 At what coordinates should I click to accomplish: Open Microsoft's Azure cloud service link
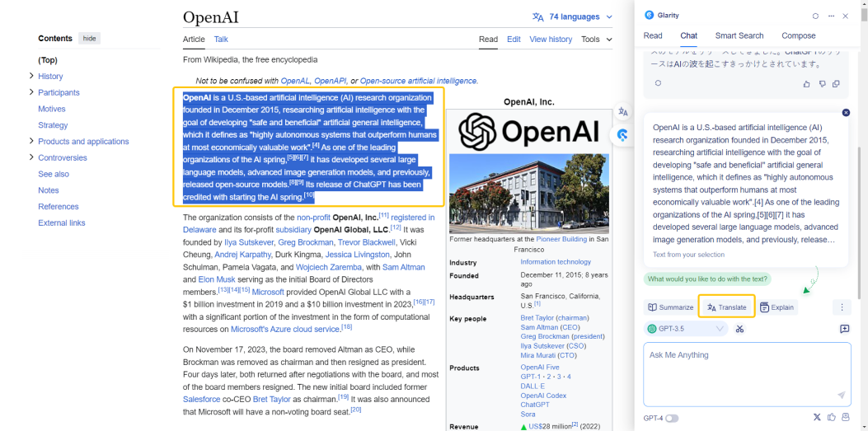[x=284, y=329]
